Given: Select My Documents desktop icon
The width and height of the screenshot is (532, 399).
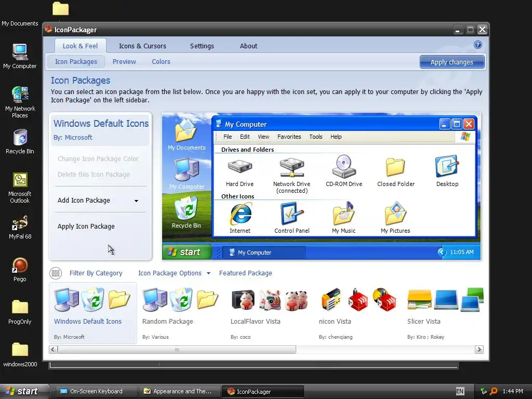Looking at the screenshot, I should click(20, 24).
